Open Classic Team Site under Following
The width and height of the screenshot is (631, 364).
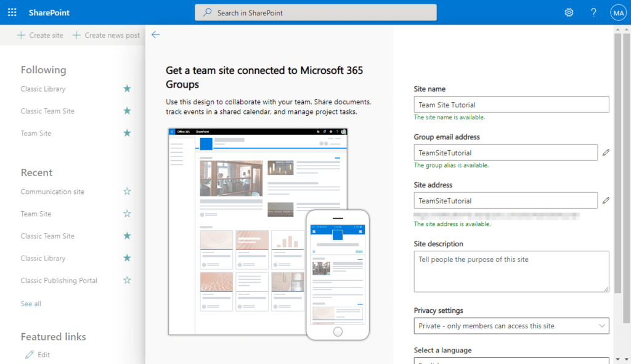coord(47,111)
